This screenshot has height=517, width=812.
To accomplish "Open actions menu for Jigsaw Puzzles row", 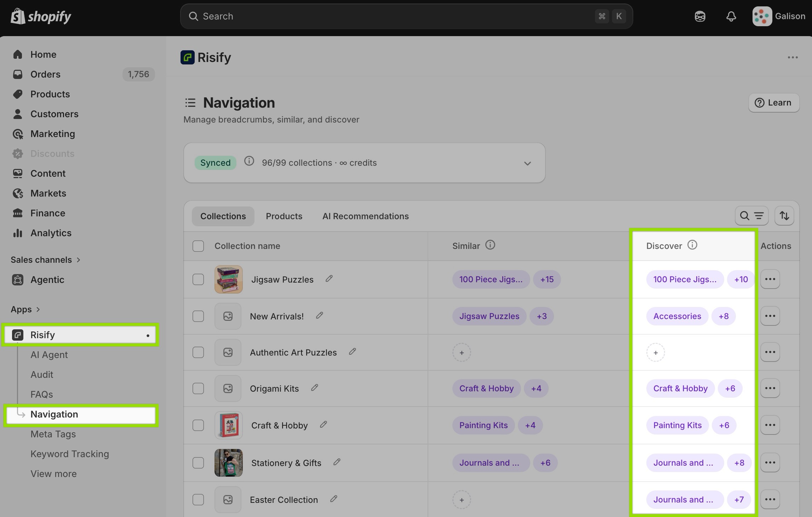I will (x=770, y=279).
